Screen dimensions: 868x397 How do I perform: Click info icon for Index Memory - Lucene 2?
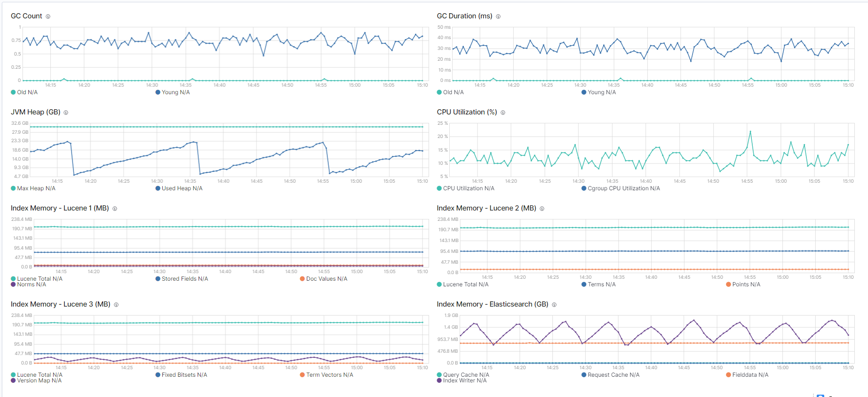point(542,209)
